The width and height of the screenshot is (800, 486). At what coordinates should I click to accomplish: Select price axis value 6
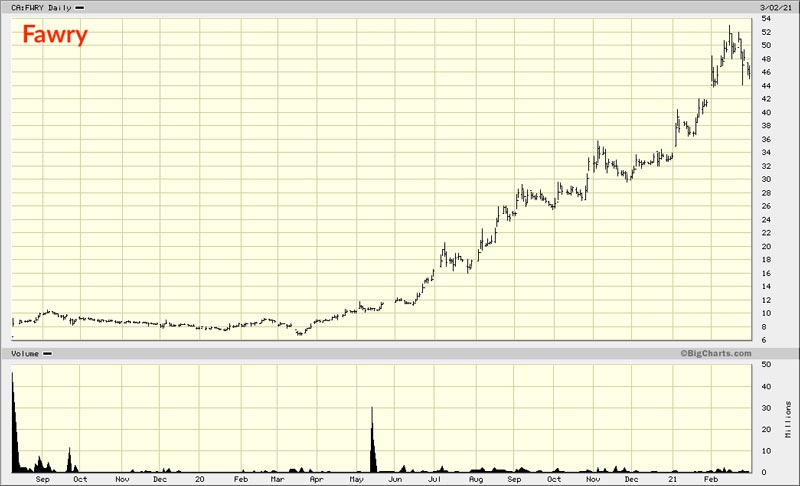(x=764, y=340)
